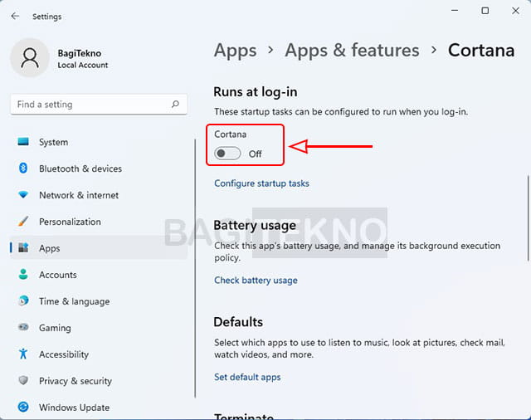Click Check battery usage link
The image size is (531, 420).
click(256, 280)
